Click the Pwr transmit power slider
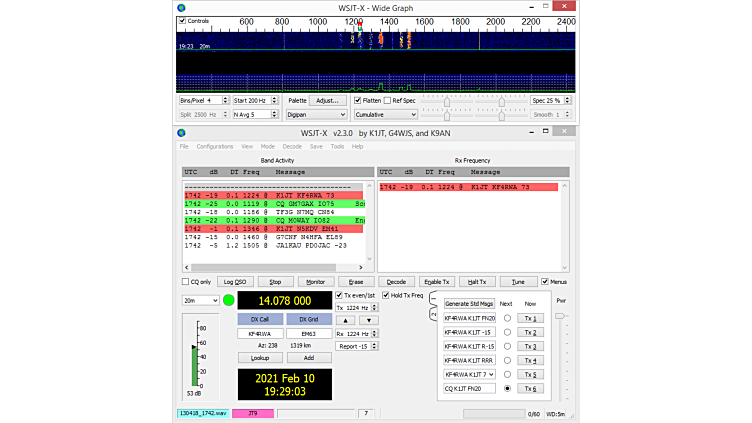 point(560,318)
